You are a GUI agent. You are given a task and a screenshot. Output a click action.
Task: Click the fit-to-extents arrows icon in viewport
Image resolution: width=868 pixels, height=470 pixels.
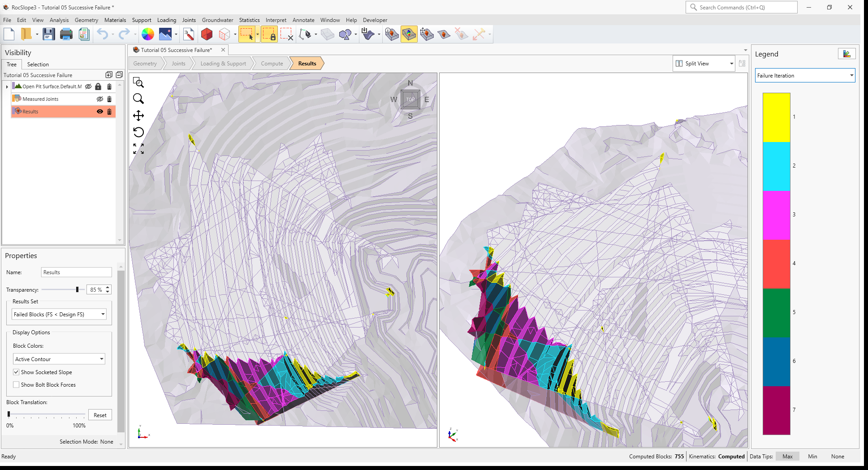tap(138, 149)
